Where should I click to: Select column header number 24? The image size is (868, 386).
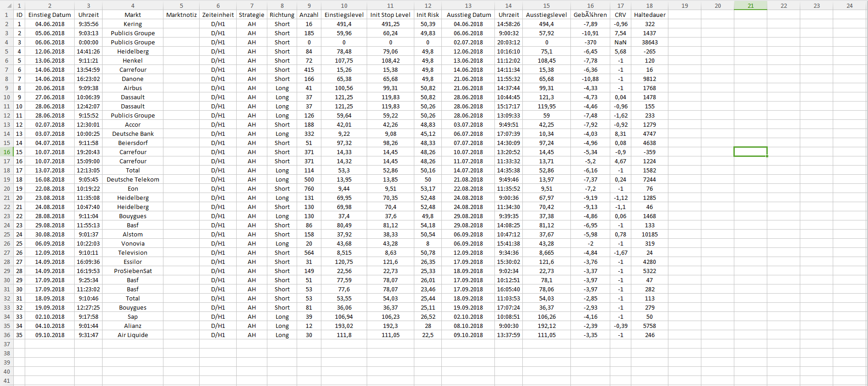pos(850,5)
